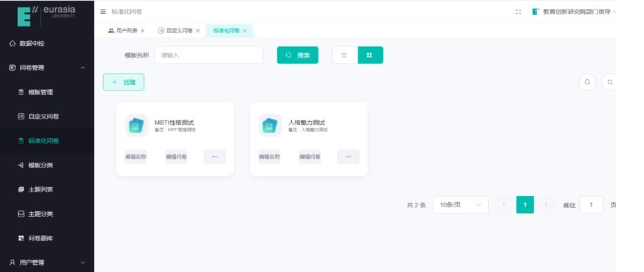The image size is (644, 272).
Task: Open 模板分类 in the sidebar
Action: click(47, 165)
